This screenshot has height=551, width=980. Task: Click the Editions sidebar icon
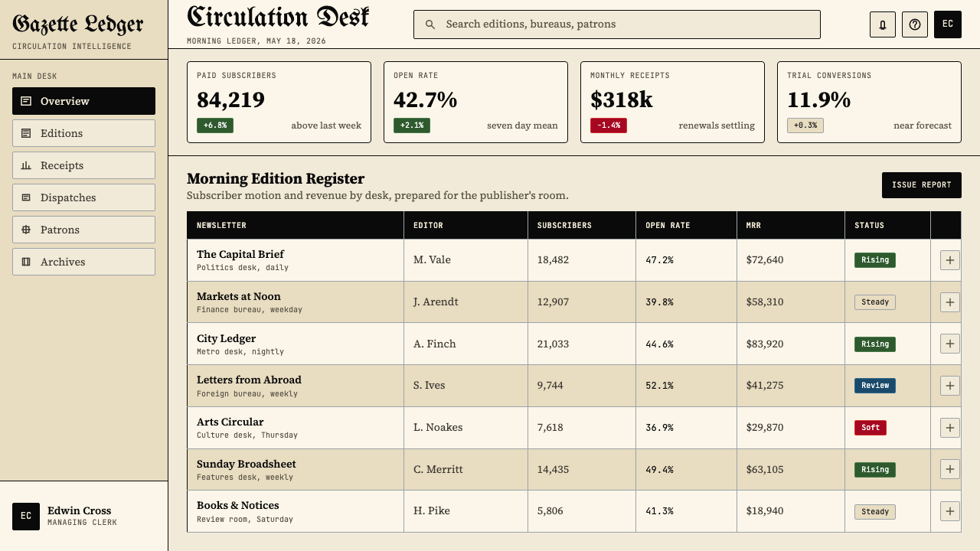click(x=26, y=133)
